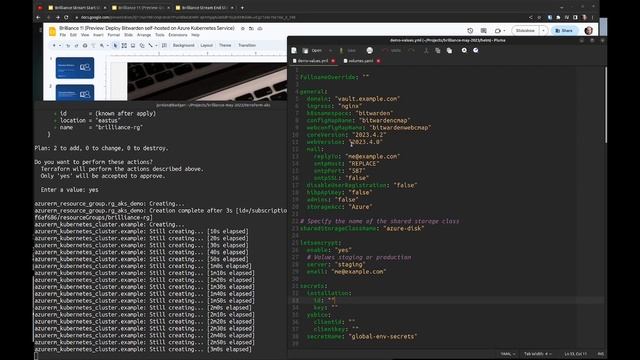Select the first slide thumbnail
This screenshot has height=360, width=640.
75,68
